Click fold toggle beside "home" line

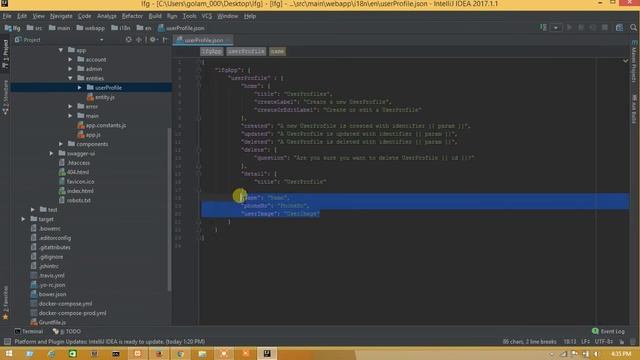click(x=199, y=86)
